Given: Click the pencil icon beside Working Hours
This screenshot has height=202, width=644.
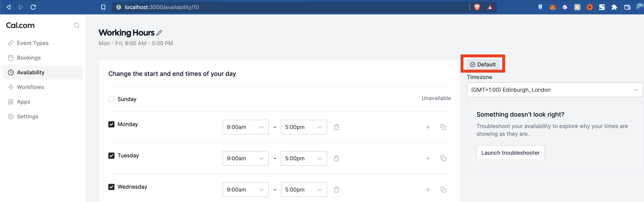Looking at the screenshot, I should (x=159, y=33).
